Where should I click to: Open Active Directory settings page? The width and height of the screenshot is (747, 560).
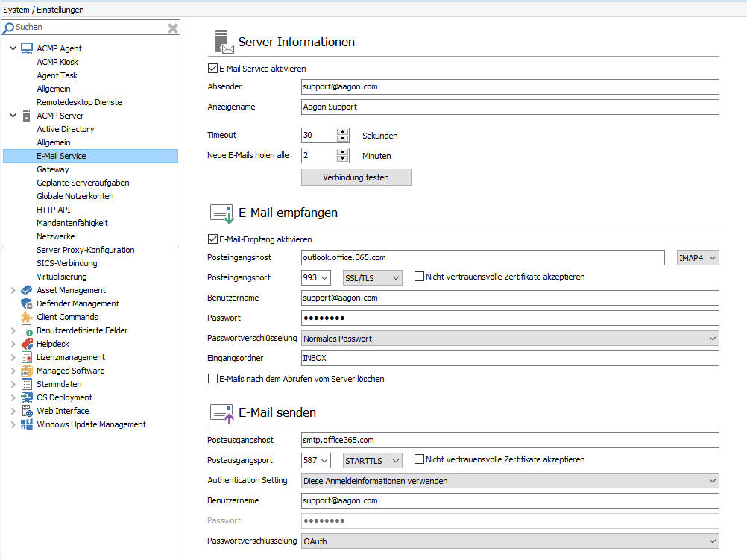(x=66, y=129)
